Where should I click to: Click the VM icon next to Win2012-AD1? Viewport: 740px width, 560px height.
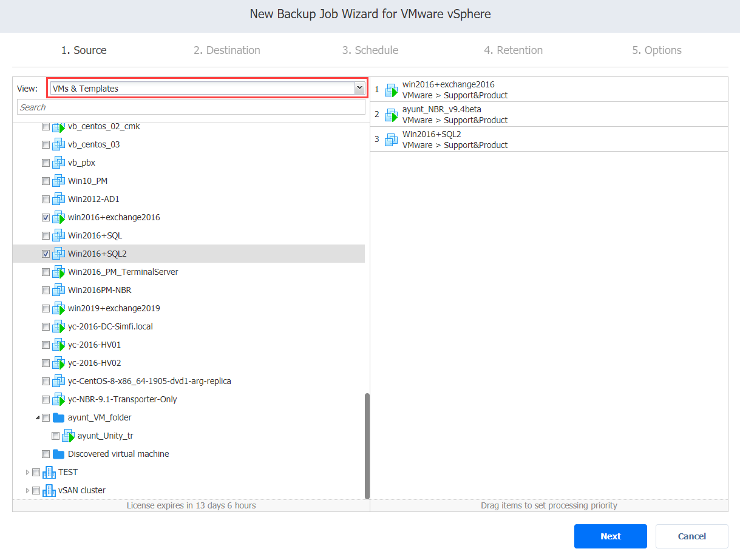59,199
